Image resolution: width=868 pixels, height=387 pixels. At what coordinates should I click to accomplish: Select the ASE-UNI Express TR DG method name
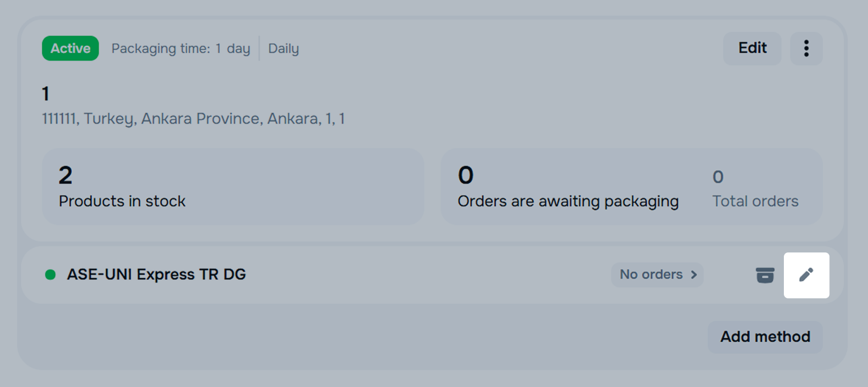tap(156, 274)
